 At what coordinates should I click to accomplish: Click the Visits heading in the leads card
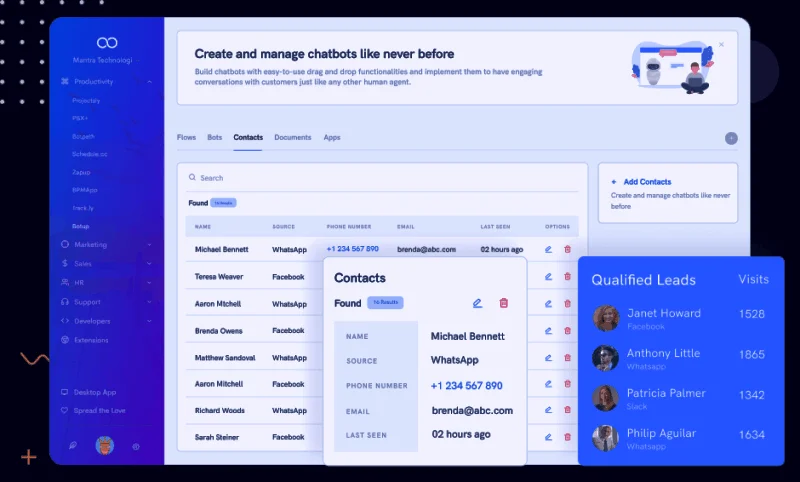754,279
